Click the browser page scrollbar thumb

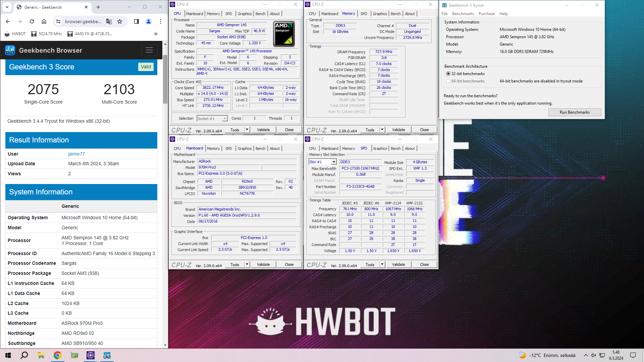pos(165,79)
